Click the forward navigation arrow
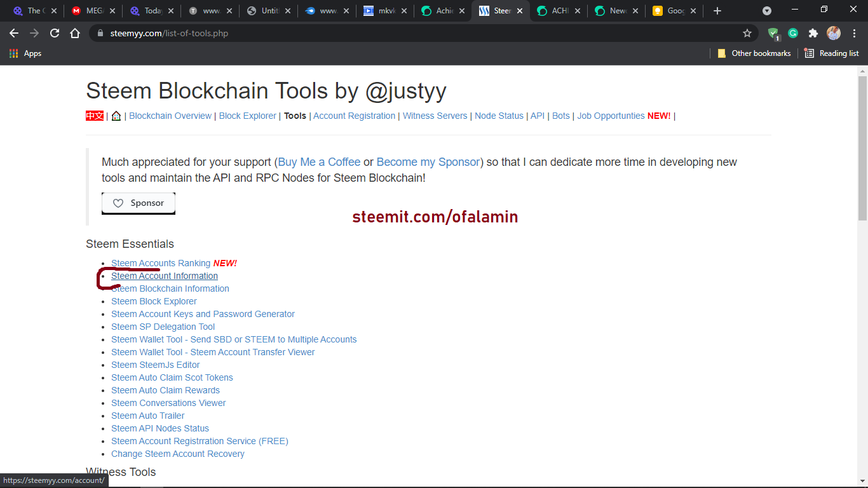Viewport: 868px width, 488px height. [x=34, y=33]
